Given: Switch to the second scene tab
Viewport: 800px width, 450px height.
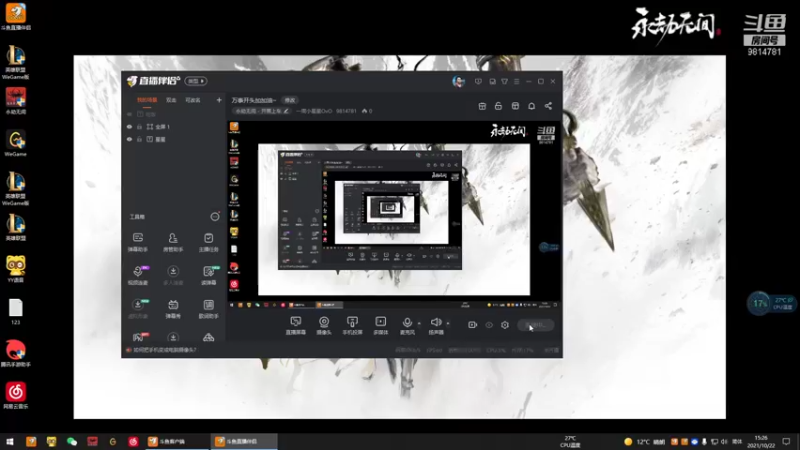Looking at the screenshot, I should (x=171, y=101).
